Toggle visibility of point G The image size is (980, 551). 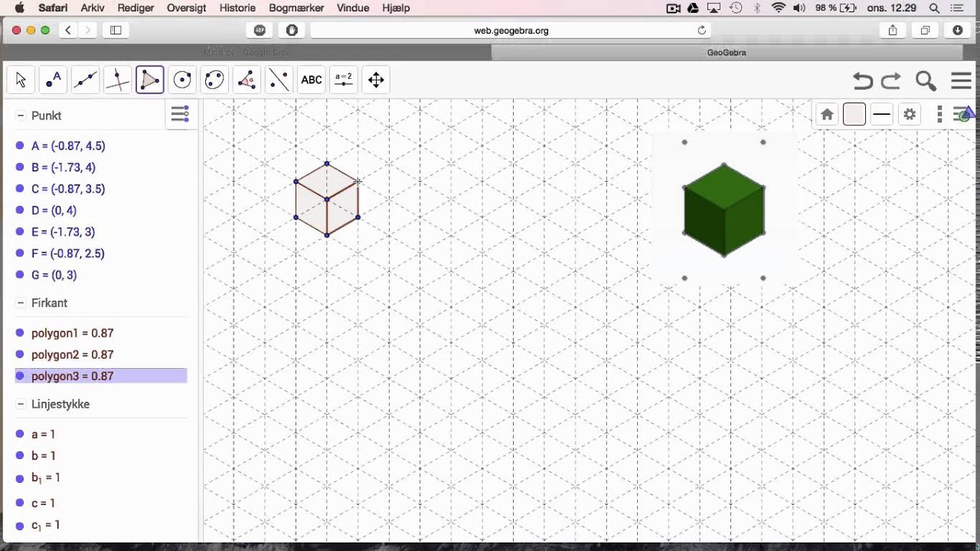tap(20, 275)
